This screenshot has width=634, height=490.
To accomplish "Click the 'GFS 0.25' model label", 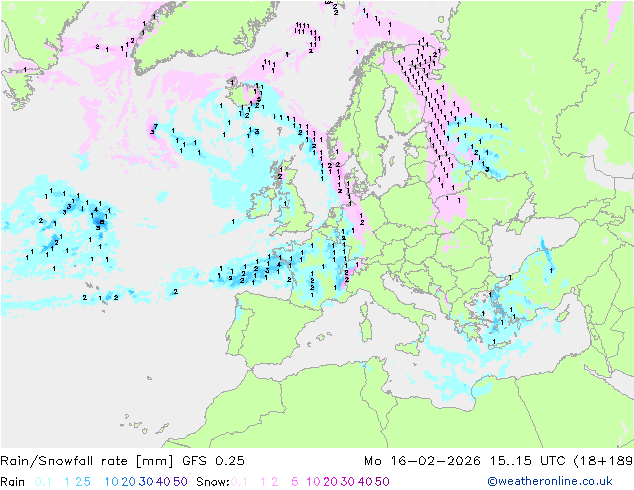I will point(213,461).
